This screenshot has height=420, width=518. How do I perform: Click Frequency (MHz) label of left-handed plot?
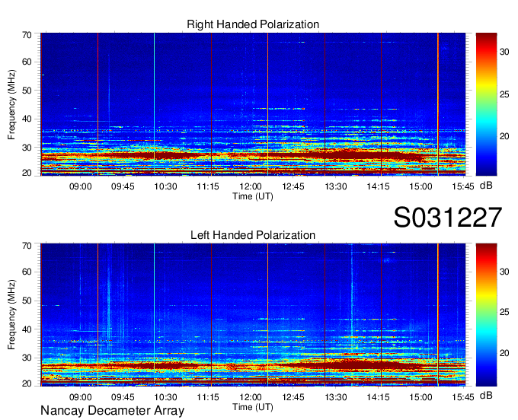[11, 315]
